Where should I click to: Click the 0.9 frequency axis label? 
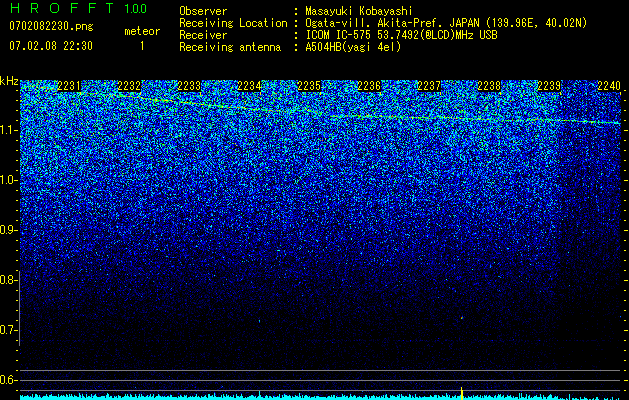pyautogui.click(x=8, y=230)
